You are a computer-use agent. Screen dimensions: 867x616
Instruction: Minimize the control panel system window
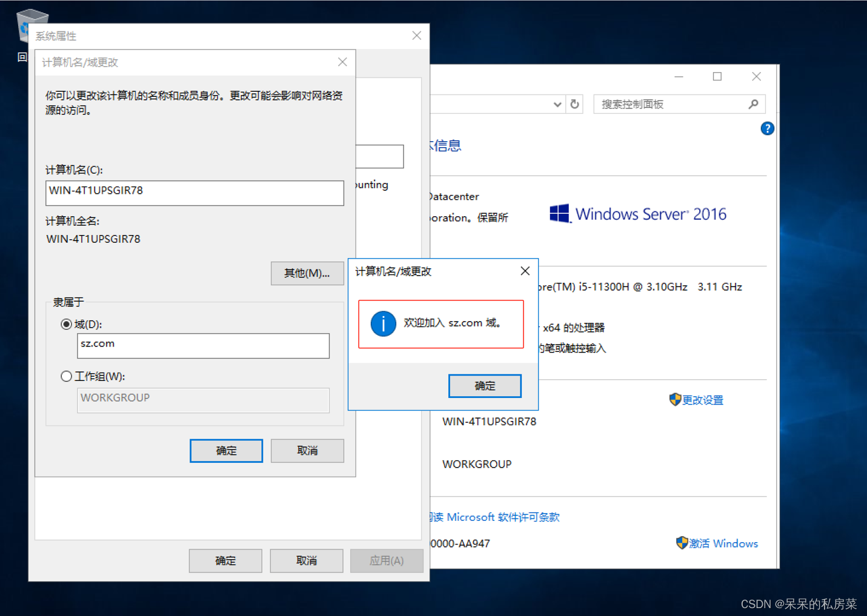pos(679,76)
